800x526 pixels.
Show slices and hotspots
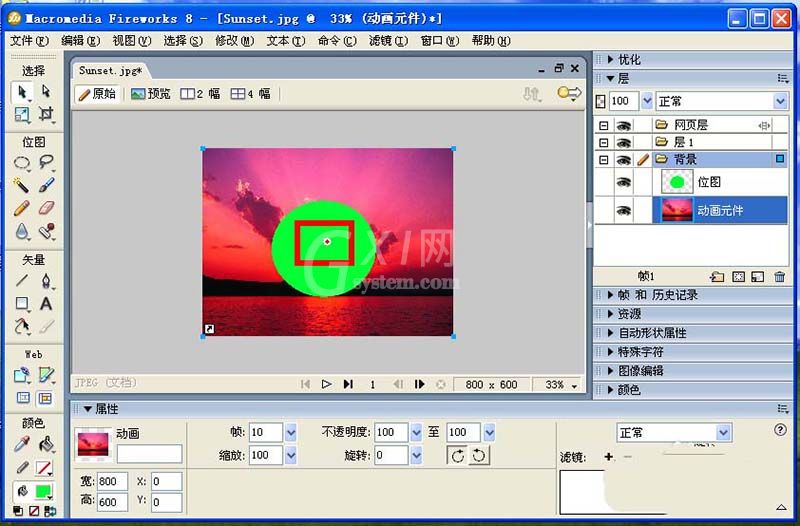click(45, 398)
